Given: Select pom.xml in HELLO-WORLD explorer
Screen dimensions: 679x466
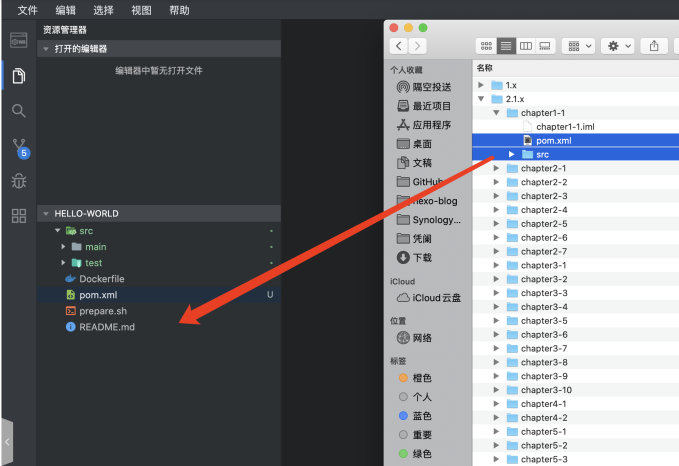Looking at the screenshot, I should pyautogui.click(x=159, y=295).
